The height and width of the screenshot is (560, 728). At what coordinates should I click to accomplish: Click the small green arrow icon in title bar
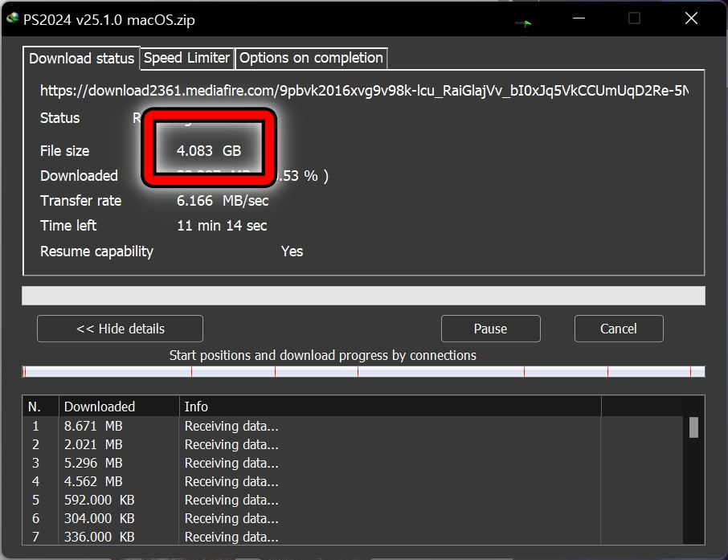click(524, 22)
